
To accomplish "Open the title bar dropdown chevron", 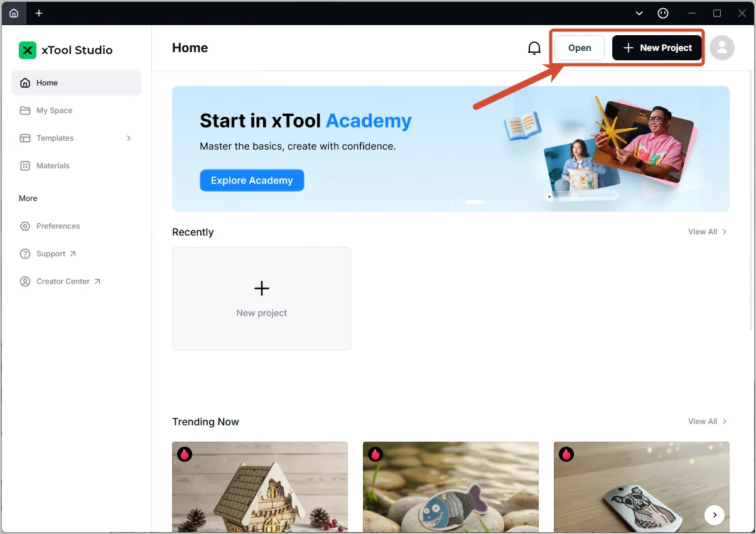I will (639, 13).
